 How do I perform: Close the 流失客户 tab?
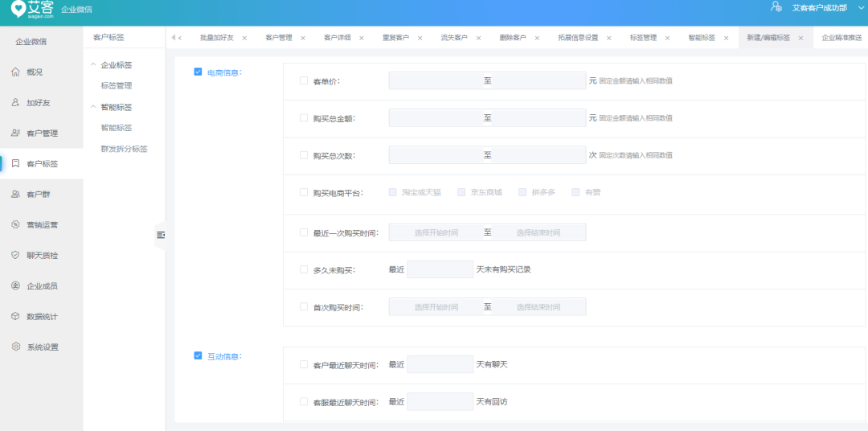tap(478, 39)
